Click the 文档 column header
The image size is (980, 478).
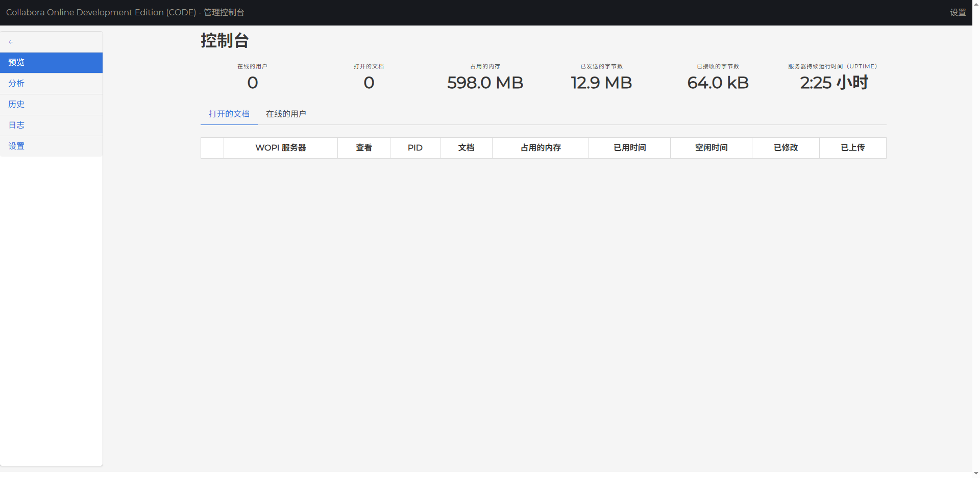(x=466, y=147)
